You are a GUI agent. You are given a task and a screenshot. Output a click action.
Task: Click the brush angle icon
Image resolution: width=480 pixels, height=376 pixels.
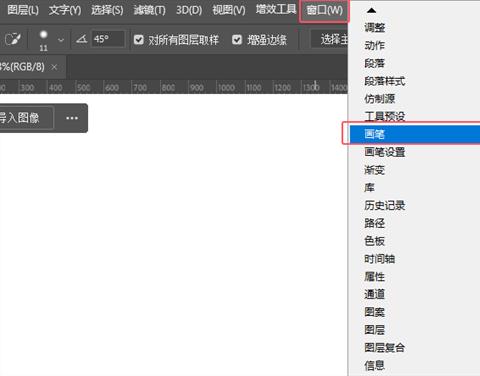(81, 40)
